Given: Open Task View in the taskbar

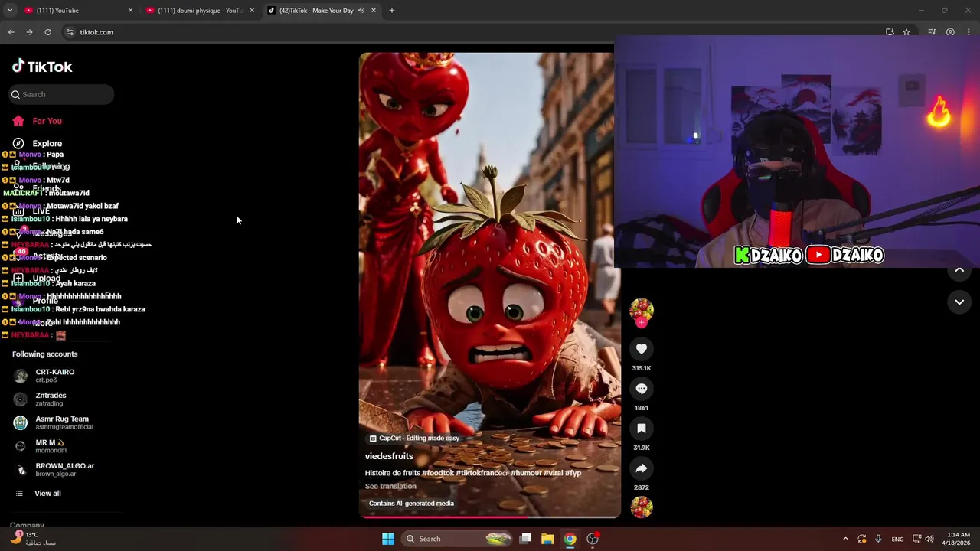Looking at the screenshot, I should (x=525, y=539).
